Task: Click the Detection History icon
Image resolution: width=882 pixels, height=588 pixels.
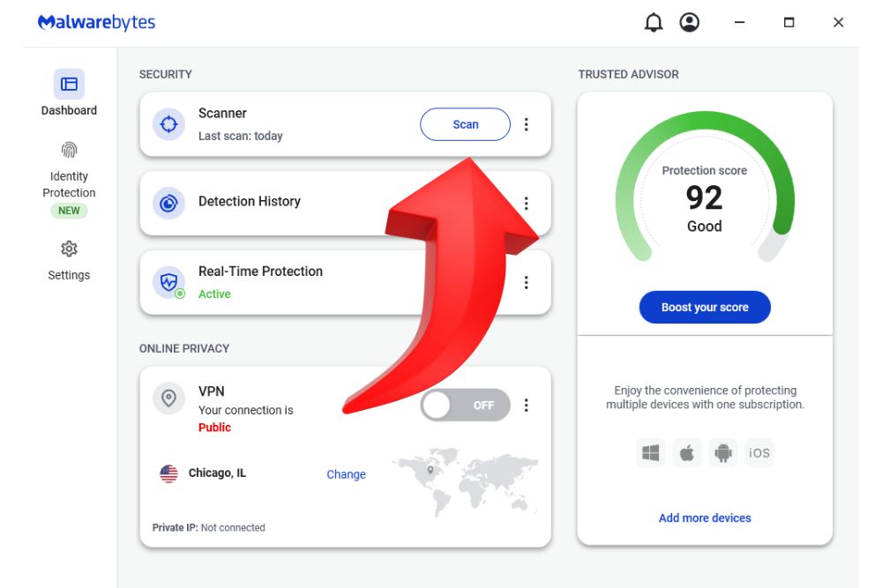Action: point(168,203)
